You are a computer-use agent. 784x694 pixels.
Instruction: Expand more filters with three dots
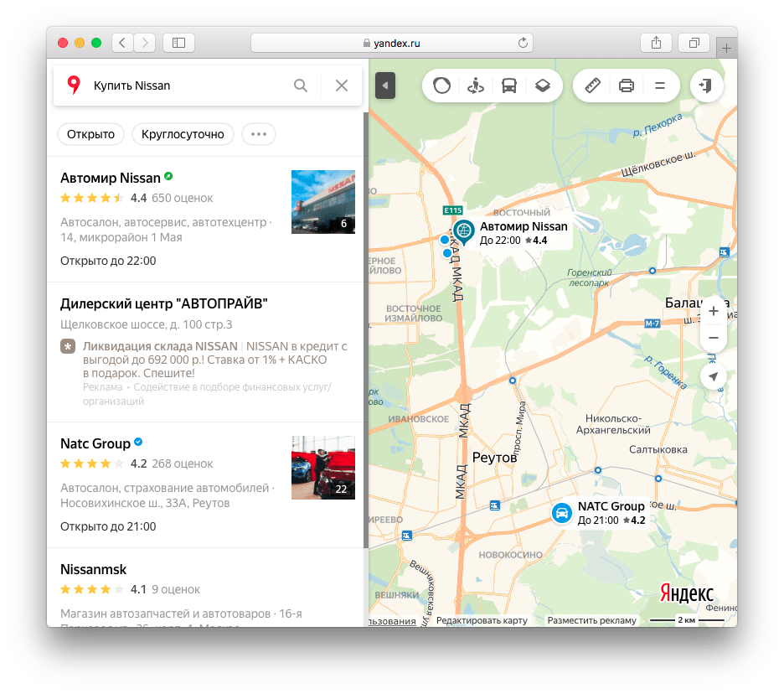(258, 134)
